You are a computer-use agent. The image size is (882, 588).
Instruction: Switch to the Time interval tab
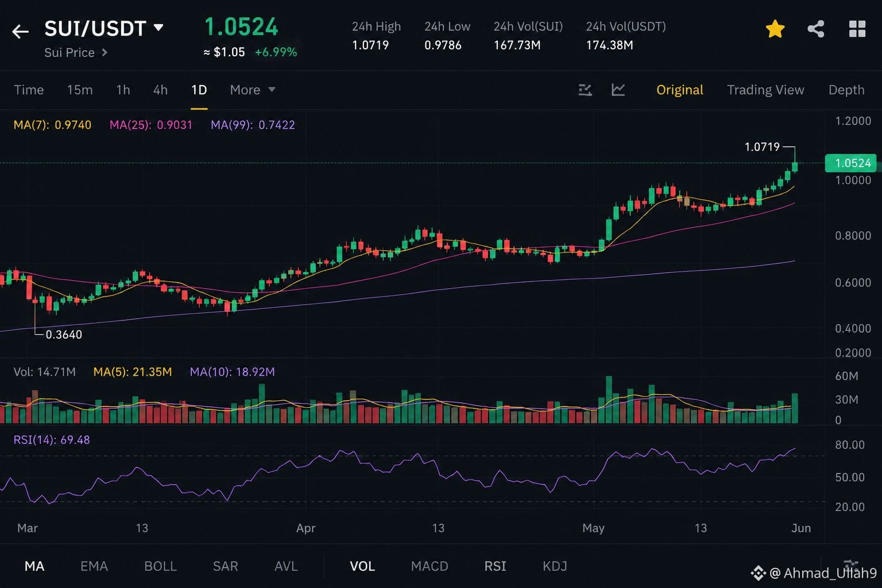pyautogui.click(x=29, y=90)
